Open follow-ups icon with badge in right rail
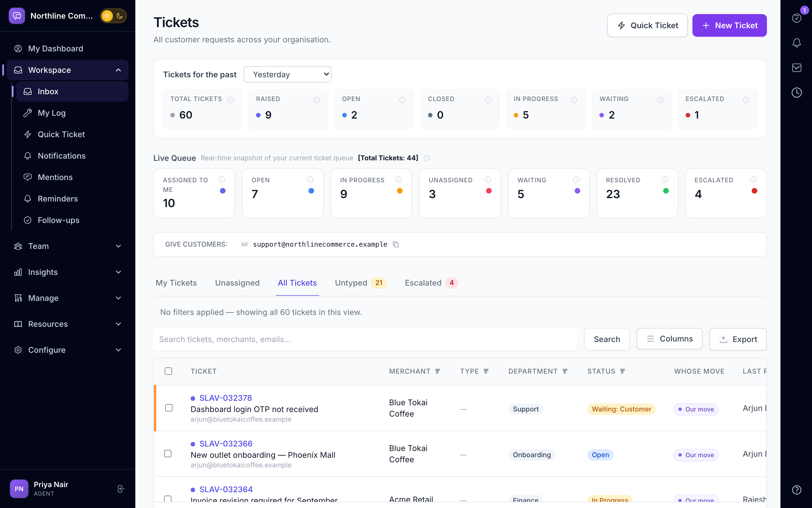The image size is (812, 508). tap(796, 18)
